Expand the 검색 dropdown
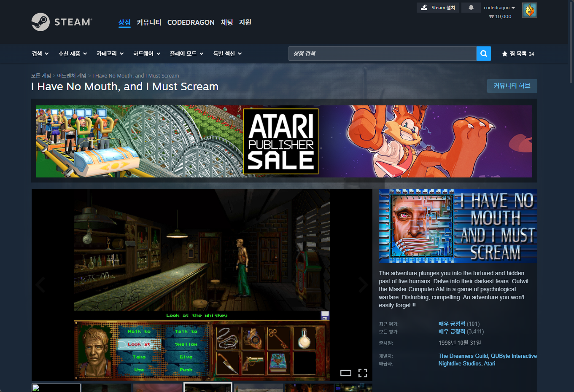The width and height of the screenshot is (574, 392). (40, 54)
